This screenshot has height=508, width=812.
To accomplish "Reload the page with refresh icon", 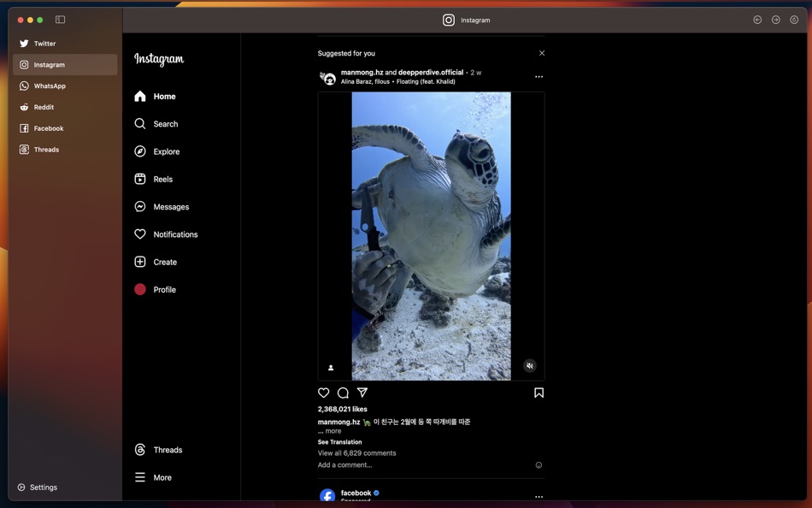I will tap(794, 20).
